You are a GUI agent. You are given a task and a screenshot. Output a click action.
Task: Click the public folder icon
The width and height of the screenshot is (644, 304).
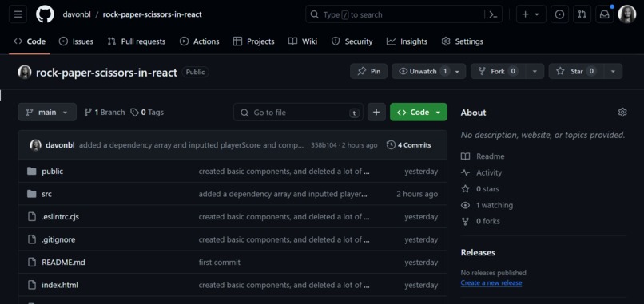pos(32,171)
